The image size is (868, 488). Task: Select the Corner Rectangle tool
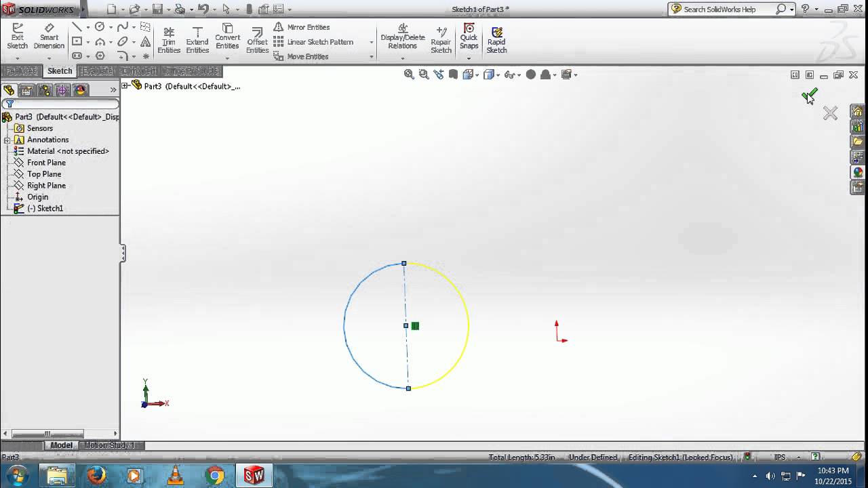click(x=77, y=42)
